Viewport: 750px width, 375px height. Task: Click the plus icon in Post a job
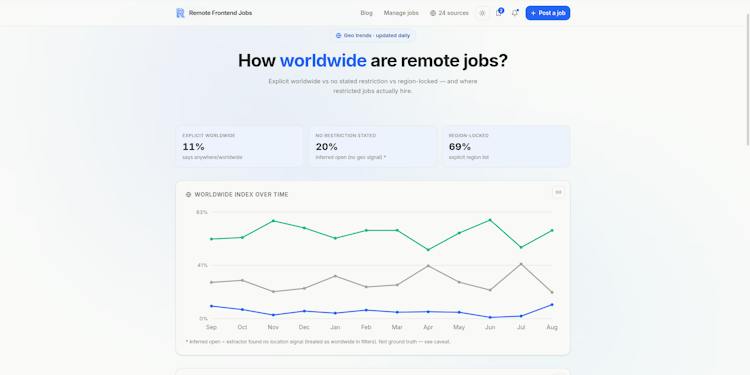pyautogui.click(x=533, y=13)
